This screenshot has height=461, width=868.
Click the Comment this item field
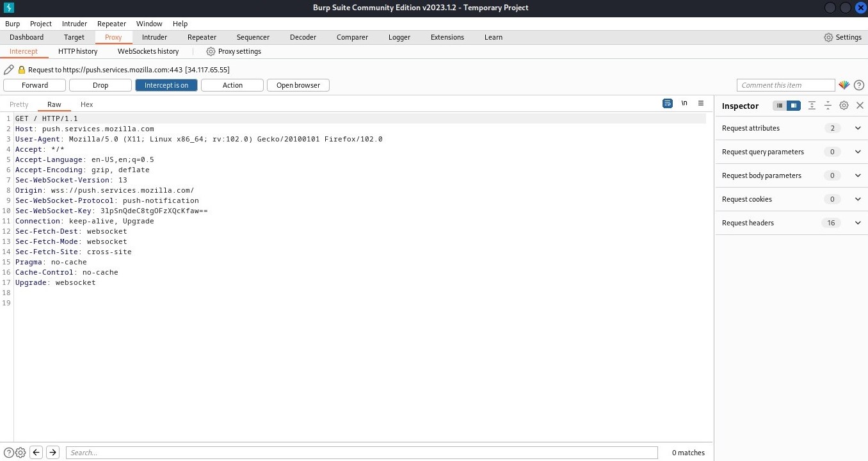[785, 85]
